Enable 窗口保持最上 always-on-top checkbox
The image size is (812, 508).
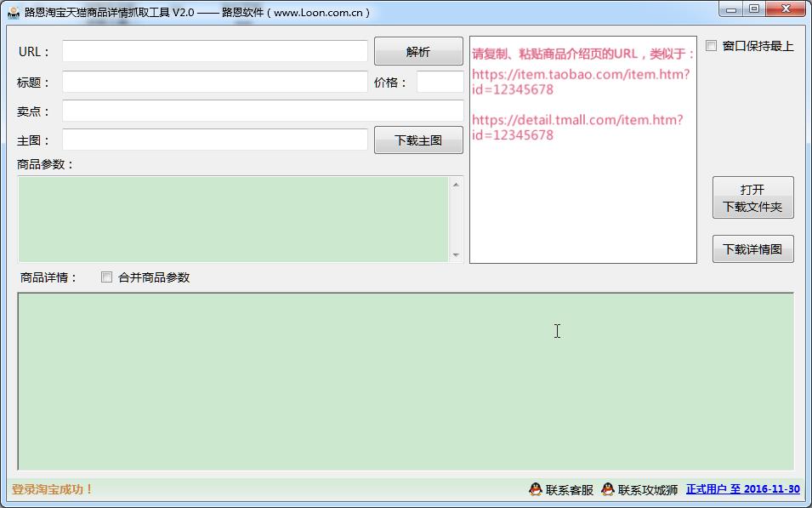(712, 46)
